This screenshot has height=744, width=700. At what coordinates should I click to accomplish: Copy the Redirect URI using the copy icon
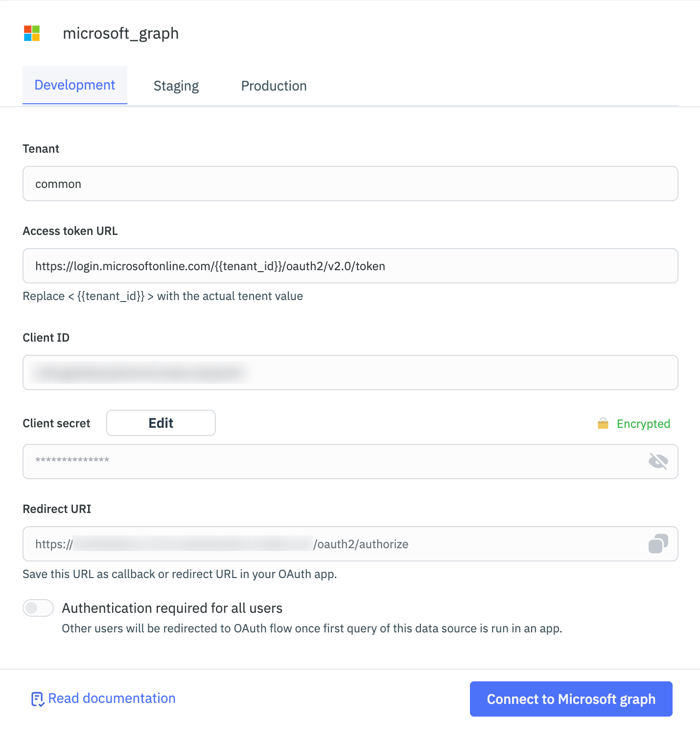pyautogui.click(x=658, y=544)
